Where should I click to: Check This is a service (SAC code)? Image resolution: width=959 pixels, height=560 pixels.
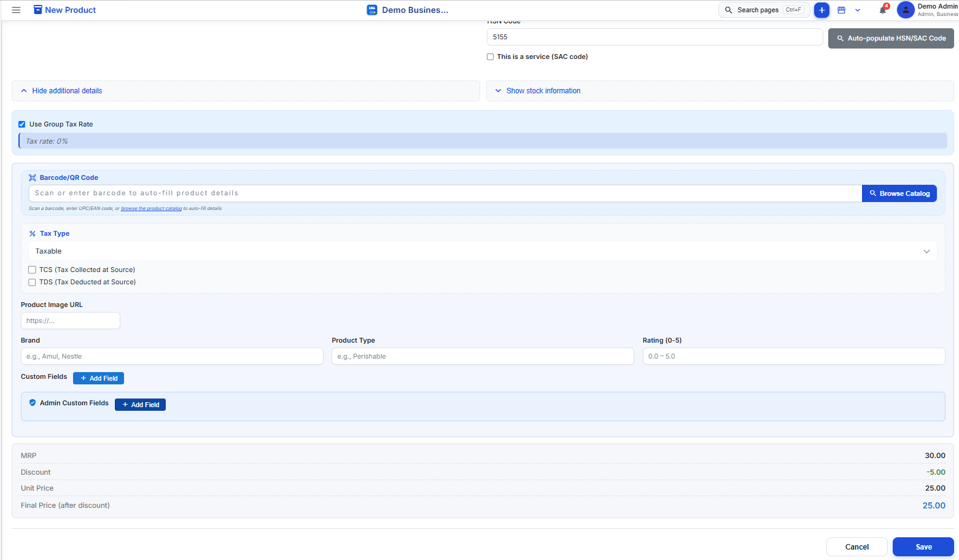click(491, 56)
